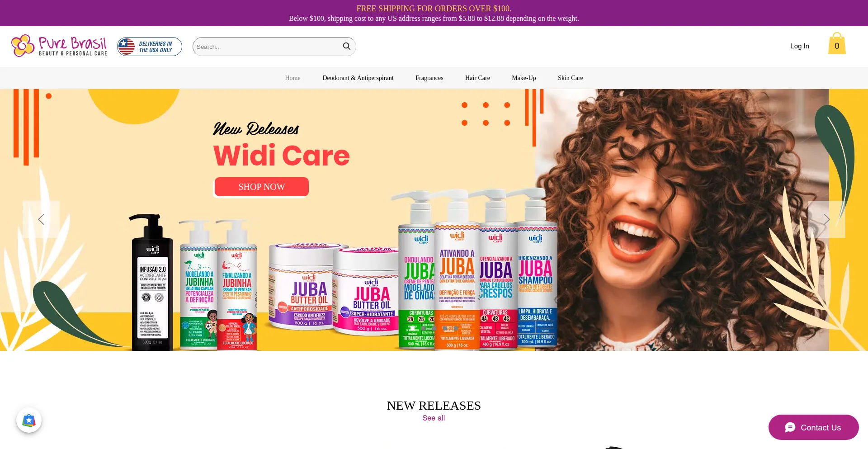Click the Log In link
The height and width of the screenshot is (449, 868).
tap(799, 46)
